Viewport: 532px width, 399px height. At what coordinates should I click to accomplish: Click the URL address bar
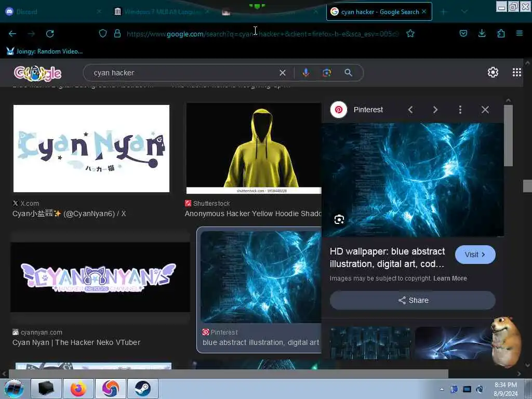(x=263, y=34)
